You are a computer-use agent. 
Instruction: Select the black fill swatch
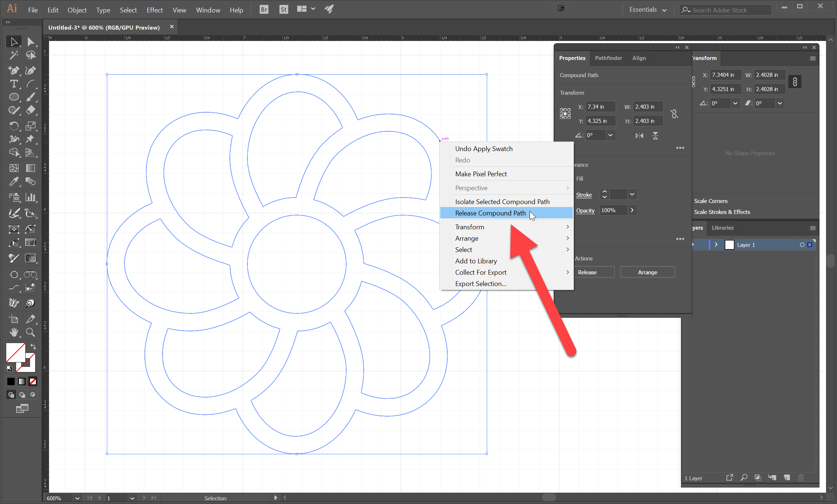(x=11, y=381)
